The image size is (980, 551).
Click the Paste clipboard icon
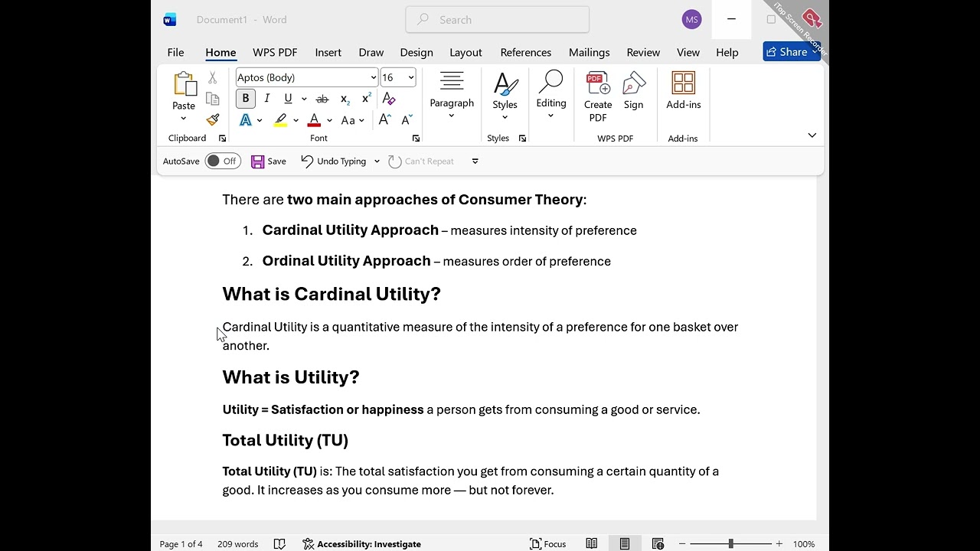pyautogui.click(x=184, y=83)
